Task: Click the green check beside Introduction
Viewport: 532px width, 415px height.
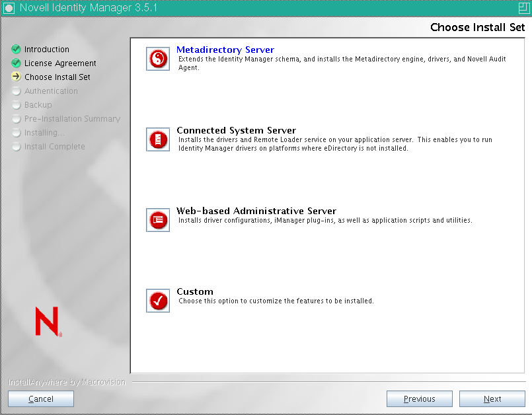Action: (16, 49)
